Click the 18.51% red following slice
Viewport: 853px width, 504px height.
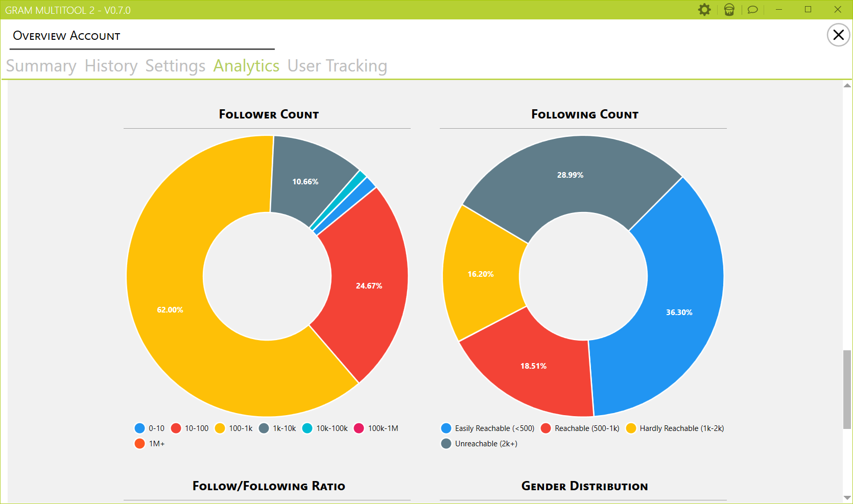click(533, 366)
